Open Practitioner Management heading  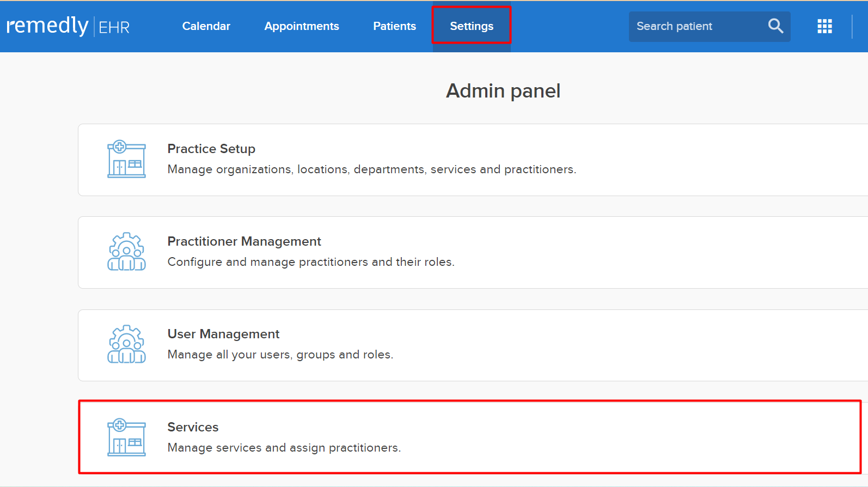(x=244, y=241)
